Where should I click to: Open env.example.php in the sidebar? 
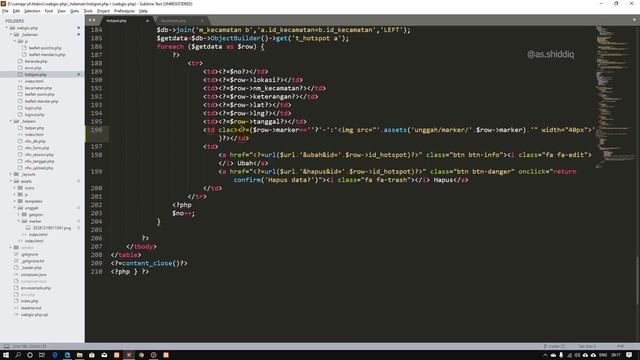pos(36,288)
